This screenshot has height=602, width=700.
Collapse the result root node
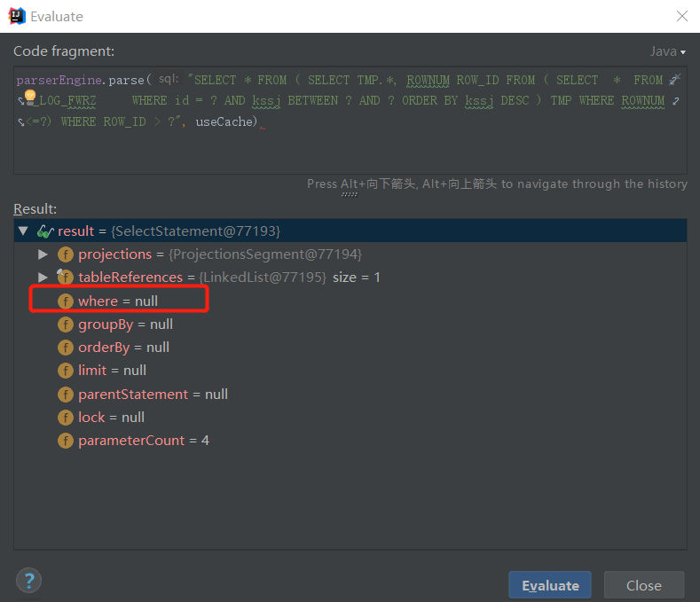23,231
